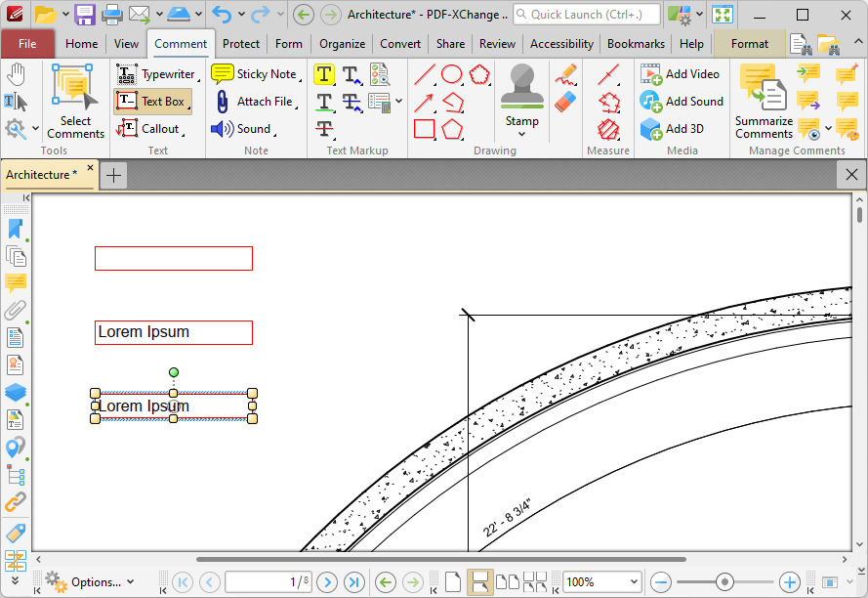Image resolution: width=868 pixels, height=598 pixels.
Task: Expand the undo history dropdown
Action: click(241, 15)
